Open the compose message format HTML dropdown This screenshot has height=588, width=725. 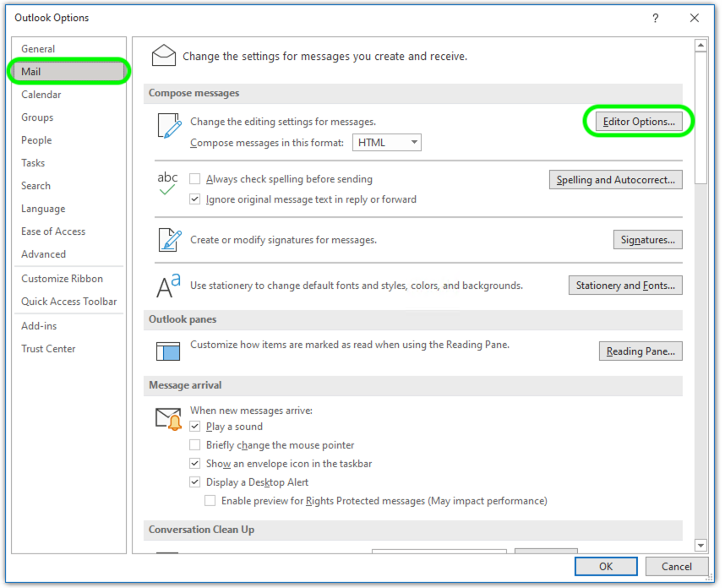point(386,143)
